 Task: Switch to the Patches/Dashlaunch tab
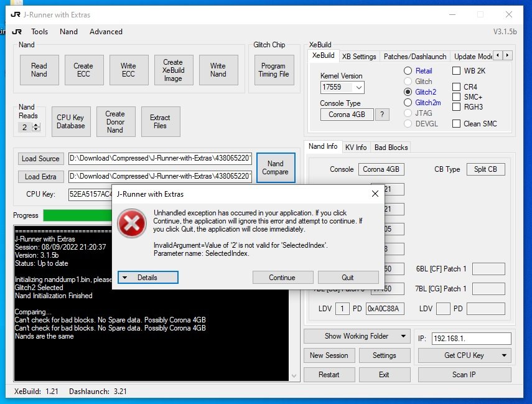pos(414,57)
